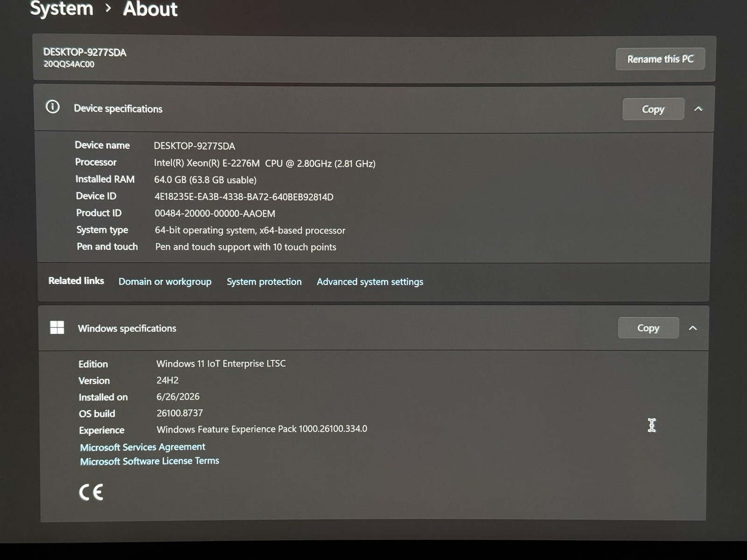Click the Installed RAM label
The image size is (747, 560).
pos(105,179)
